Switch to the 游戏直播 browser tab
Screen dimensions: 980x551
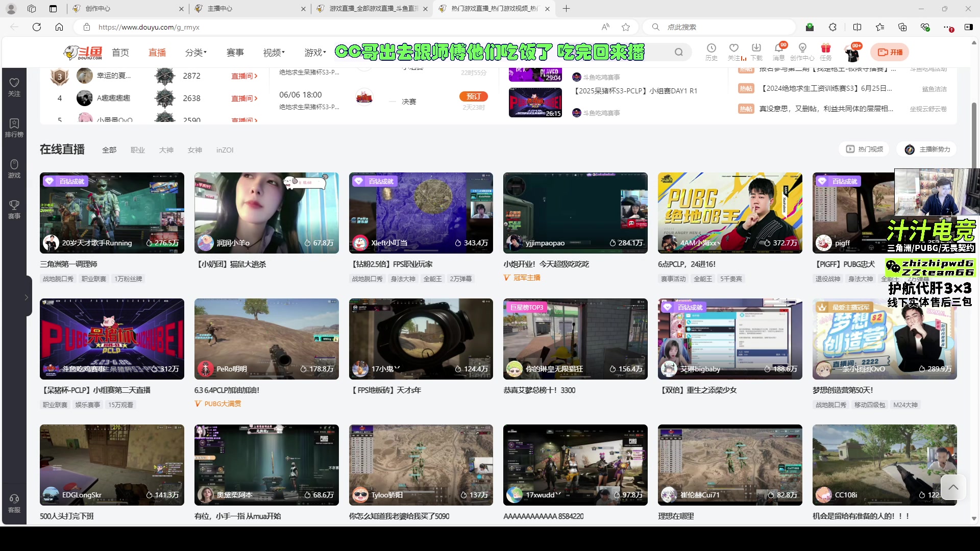point(372,9)
